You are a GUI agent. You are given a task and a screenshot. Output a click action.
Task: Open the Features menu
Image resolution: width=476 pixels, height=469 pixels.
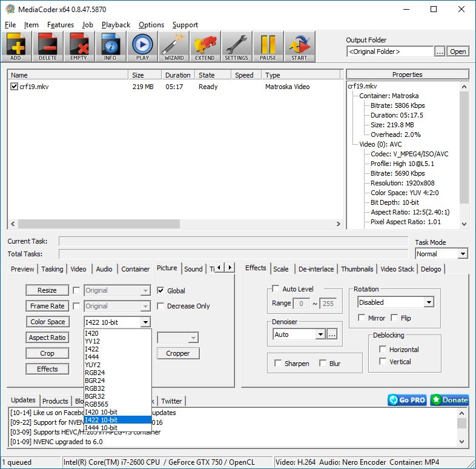click(x=61, y=25)
